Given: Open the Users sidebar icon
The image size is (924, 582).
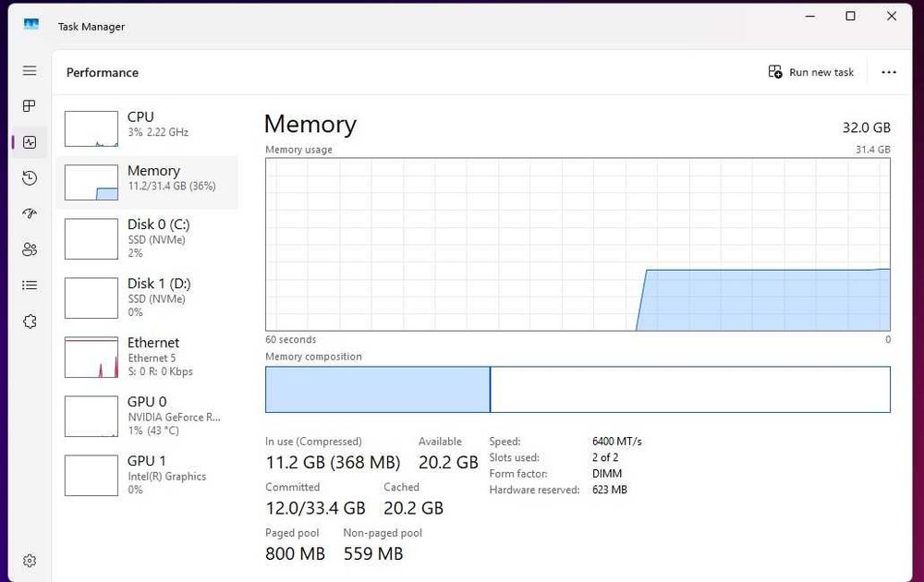Looking at the screenshot, I should pos(30,249).
